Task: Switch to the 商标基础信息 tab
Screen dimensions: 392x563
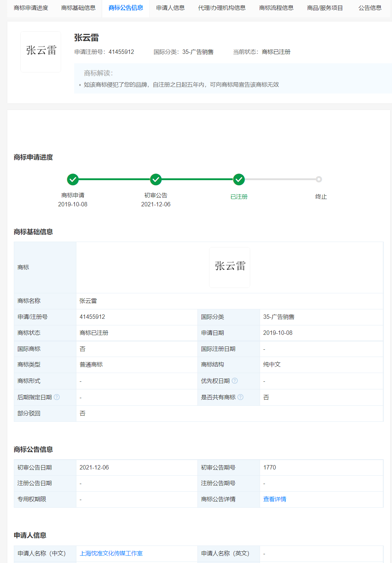Action: (x=78, y=8)
